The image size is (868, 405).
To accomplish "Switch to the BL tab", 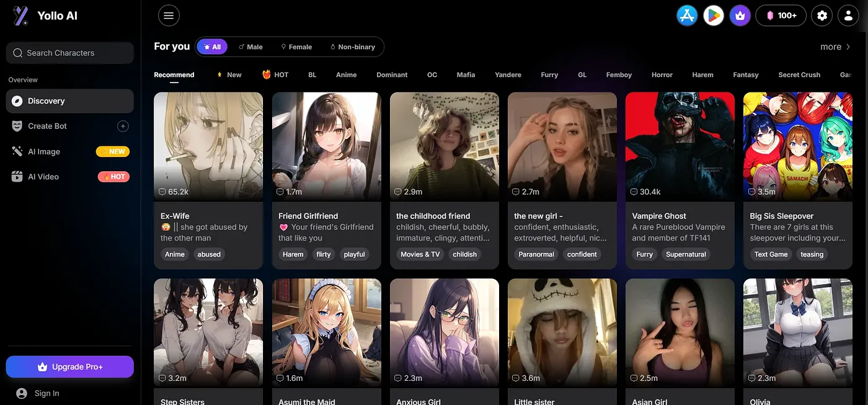I will 312,74.
